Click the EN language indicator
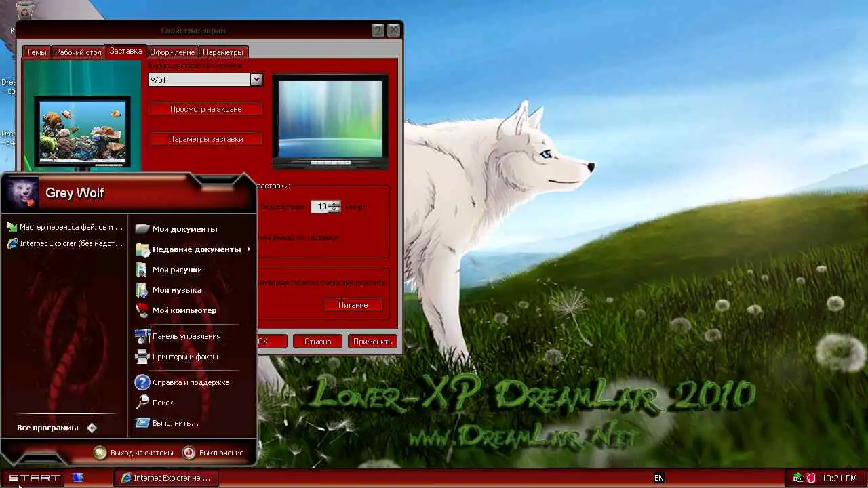This screenshot has width=868, height=488. tap(659, 478)
